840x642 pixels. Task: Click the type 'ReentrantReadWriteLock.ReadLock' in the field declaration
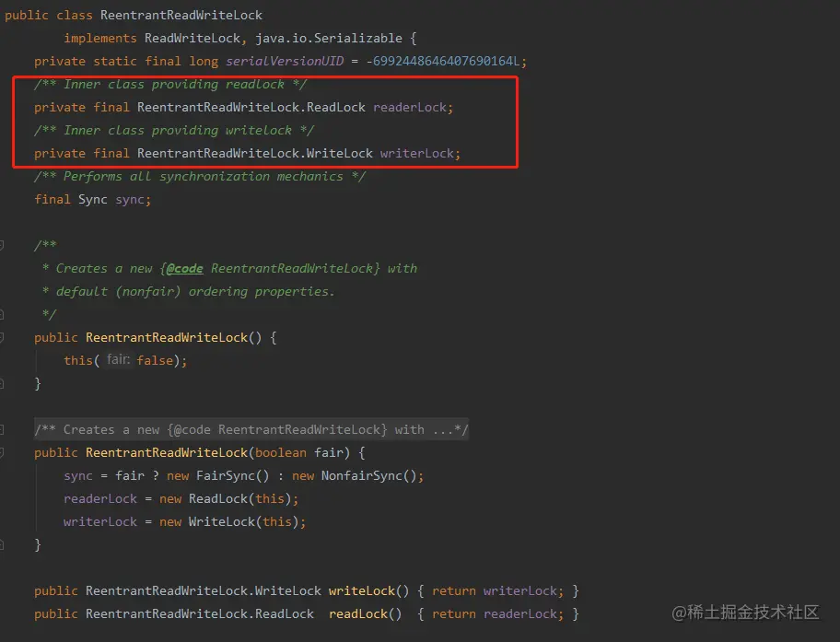[251, 107]
